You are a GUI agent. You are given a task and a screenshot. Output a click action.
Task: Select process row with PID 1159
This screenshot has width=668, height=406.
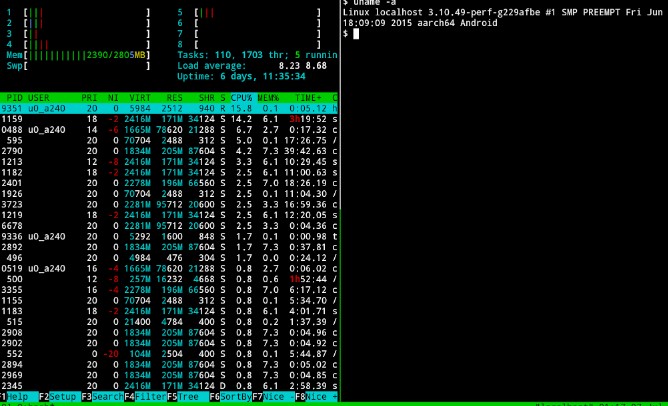[x=168, y=119]
